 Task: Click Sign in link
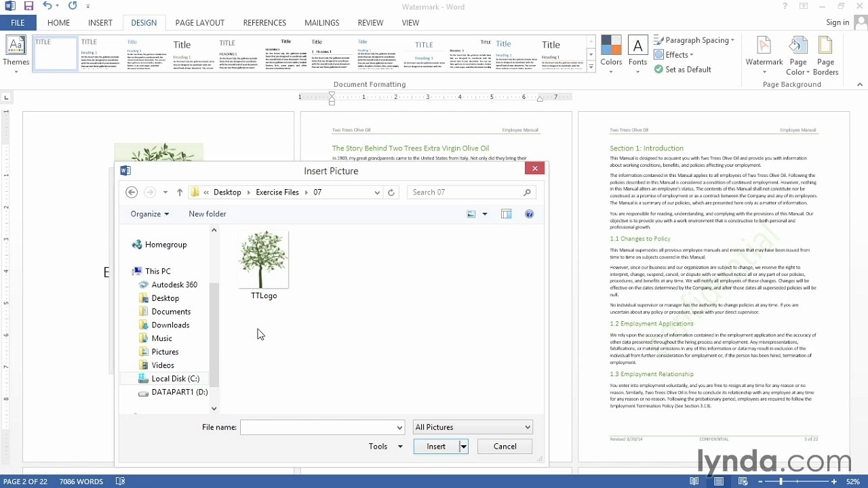point(837,22)
